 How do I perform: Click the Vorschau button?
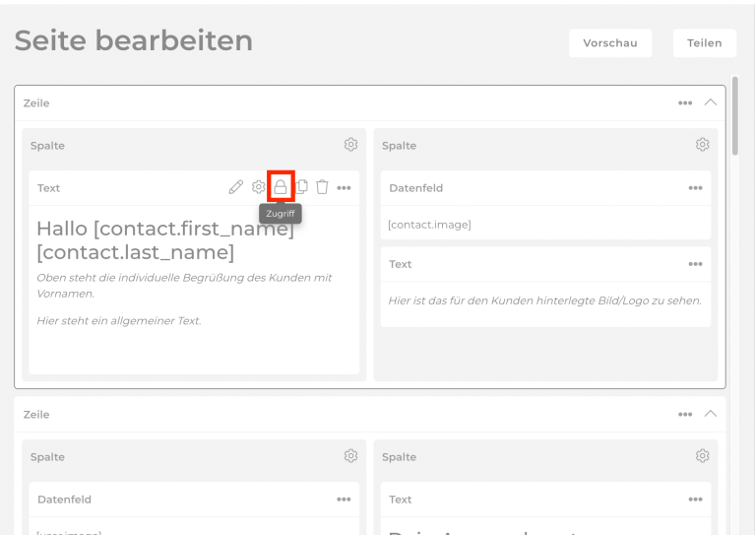pos(609,43)
